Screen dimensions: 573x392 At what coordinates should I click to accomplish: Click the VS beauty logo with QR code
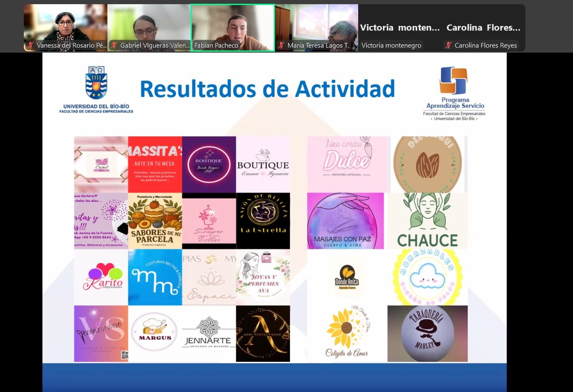click(x=101, y=334)
